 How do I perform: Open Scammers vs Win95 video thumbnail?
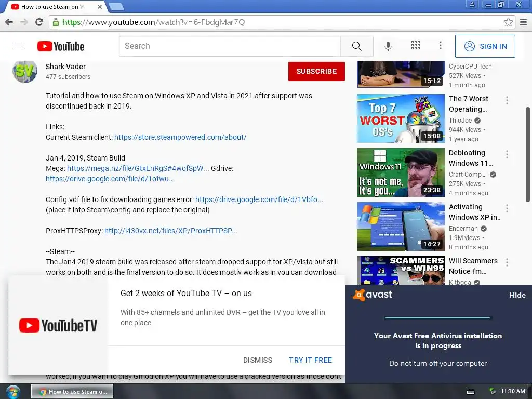(401, 270)
